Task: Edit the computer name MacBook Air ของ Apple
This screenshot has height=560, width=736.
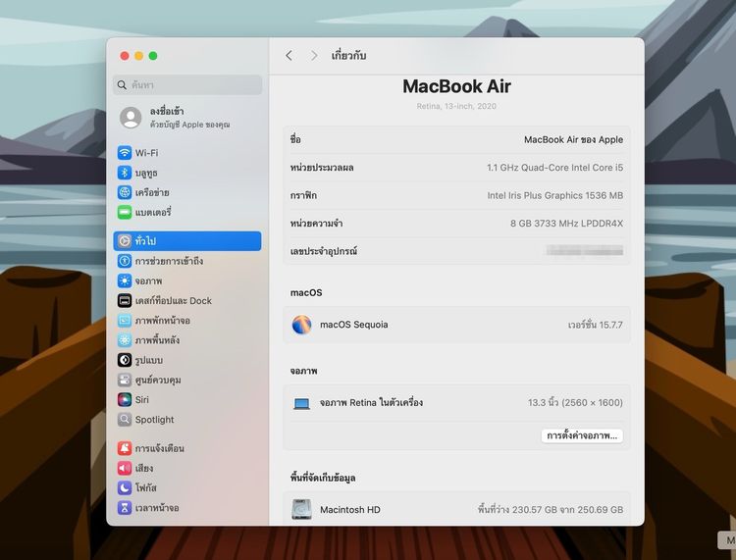Action: 574,140
